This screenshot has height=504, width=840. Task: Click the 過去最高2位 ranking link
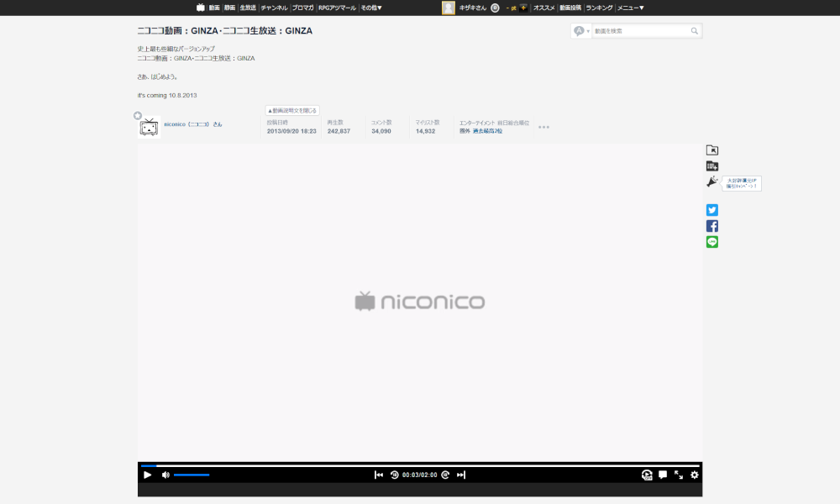[487, 131]
